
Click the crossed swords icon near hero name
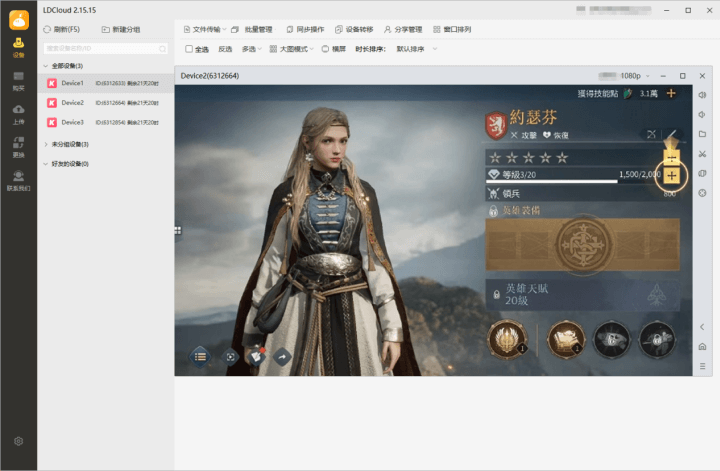pos(651,134)
